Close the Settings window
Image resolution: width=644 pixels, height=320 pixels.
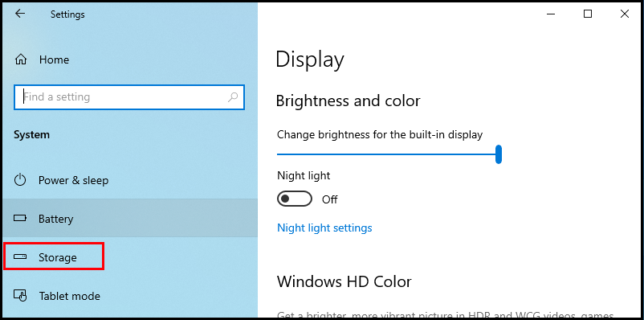[x=624, y=14]
